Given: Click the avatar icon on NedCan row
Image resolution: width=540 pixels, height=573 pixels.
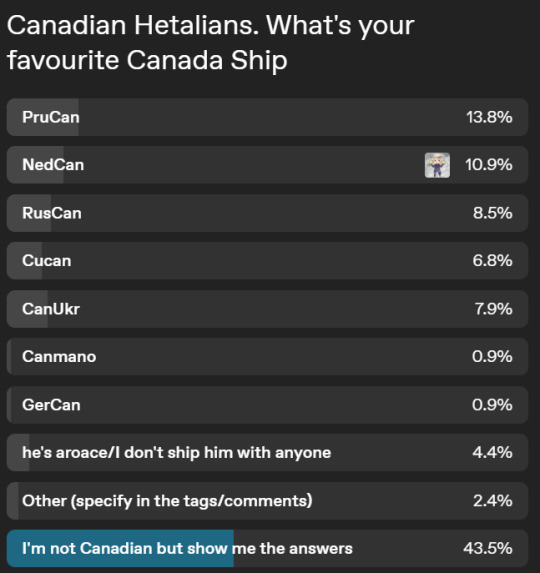Looking at the screenshot, I should (437, 165).
